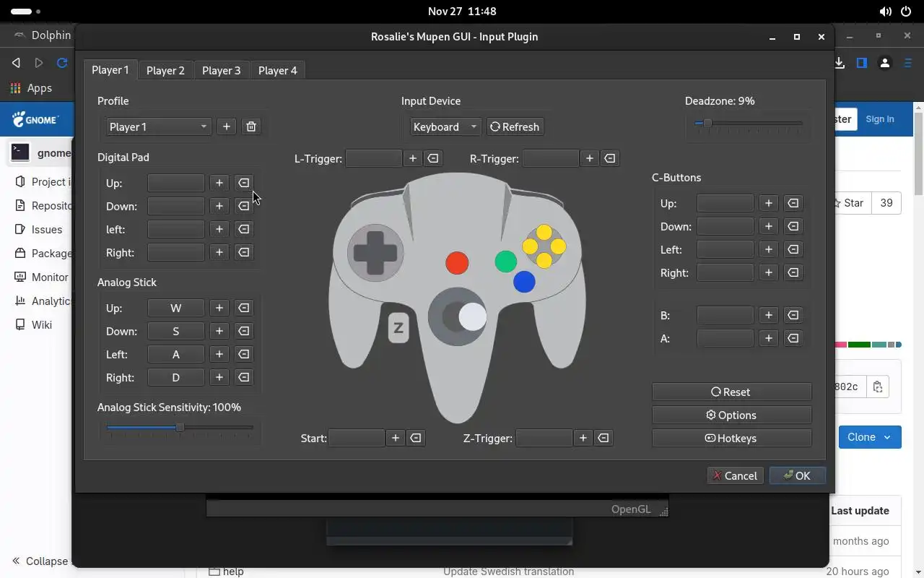Clear the Z-Trigger binding
The image size is (924, 578).
[x=603, y=438]
